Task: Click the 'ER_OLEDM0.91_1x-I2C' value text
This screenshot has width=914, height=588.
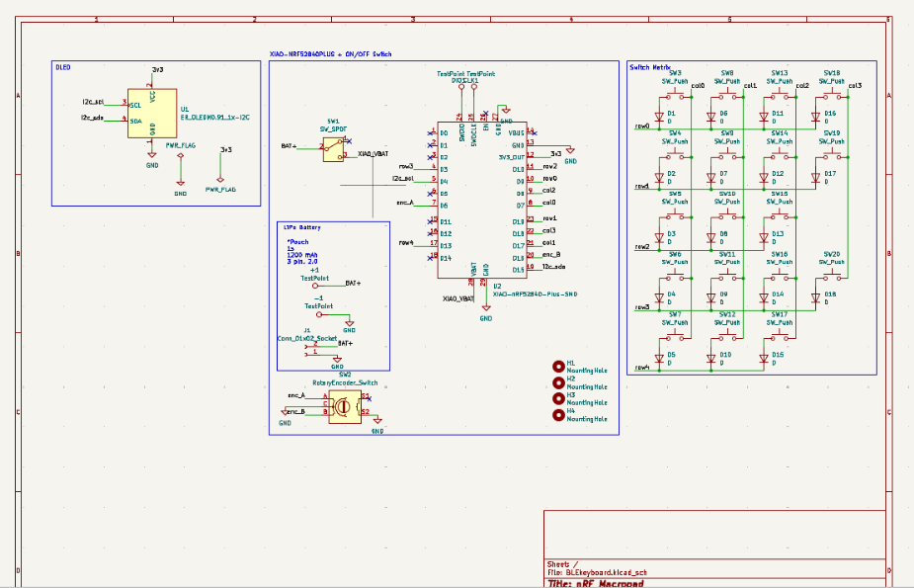Action: click(215, 118)
